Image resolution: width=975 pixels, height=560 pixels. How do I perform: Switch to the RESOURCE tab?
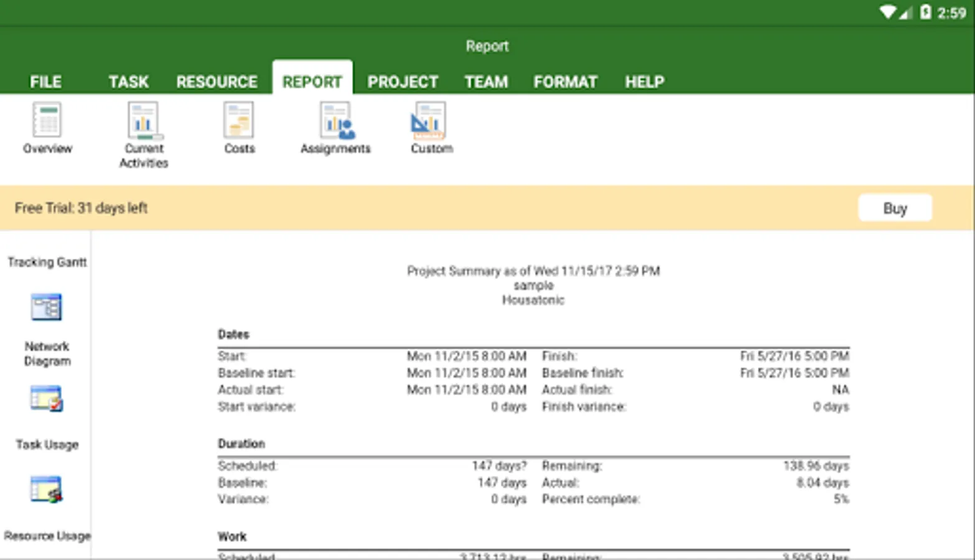click(217, 82)
